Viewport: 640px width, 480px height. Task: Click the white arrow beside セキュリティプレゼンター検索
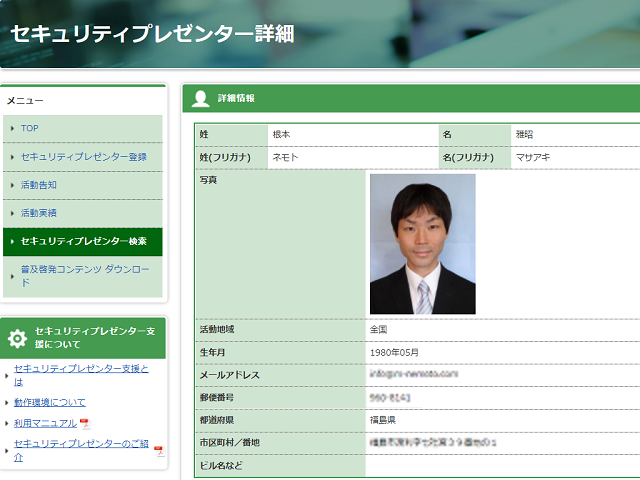[x=12, y=242]
